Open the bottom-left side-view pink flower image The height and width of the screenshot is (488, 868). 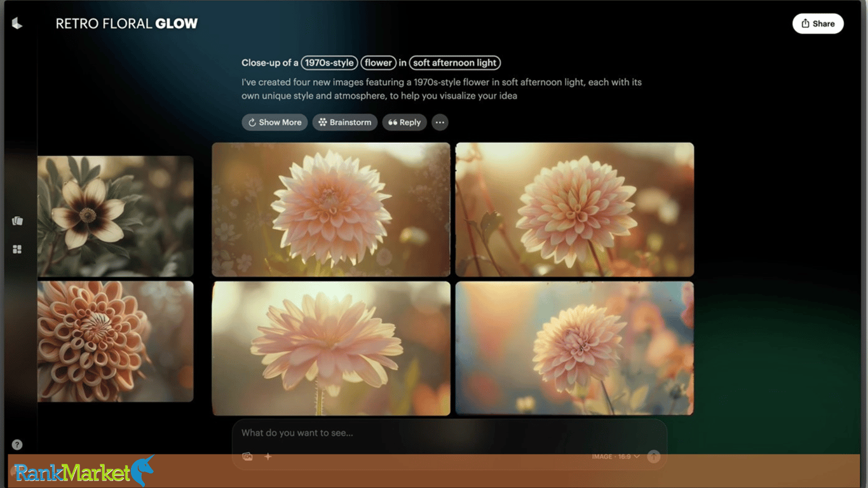[x=331, y=348]
